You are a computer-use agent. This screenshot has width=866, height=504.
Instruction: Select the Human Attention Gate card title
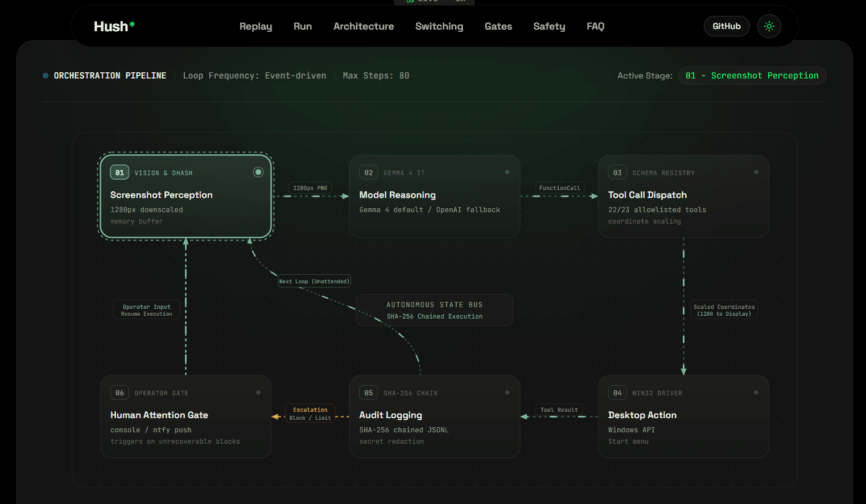[x=159, y=415]
